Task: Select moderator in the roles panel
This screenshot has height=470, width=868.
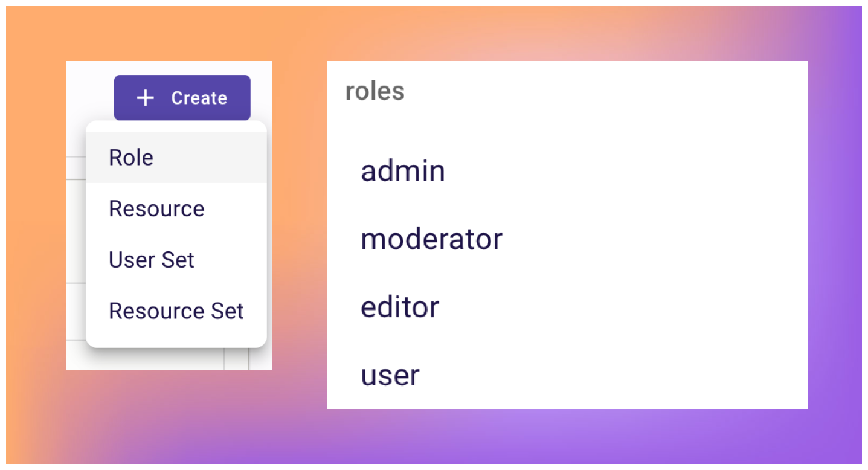Action: tap(431, 239)
